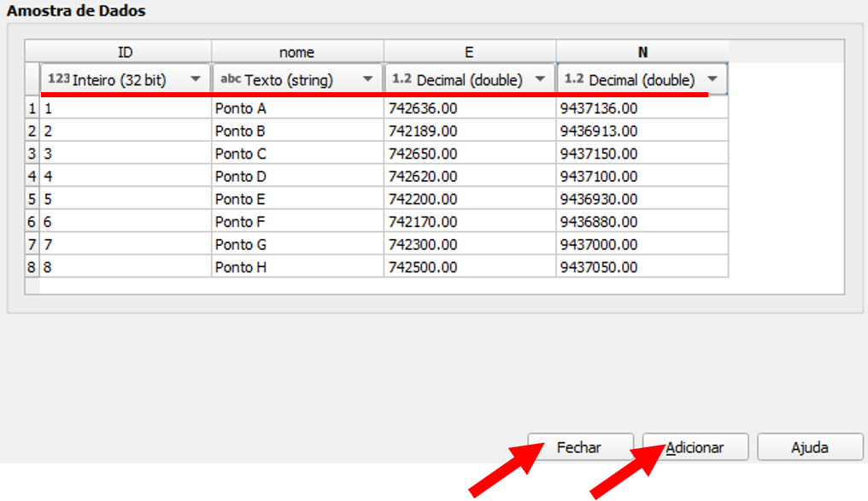Screen dimensions: 868x501
Task: Open help with the Ajuda button
Action: click(809, 447)
